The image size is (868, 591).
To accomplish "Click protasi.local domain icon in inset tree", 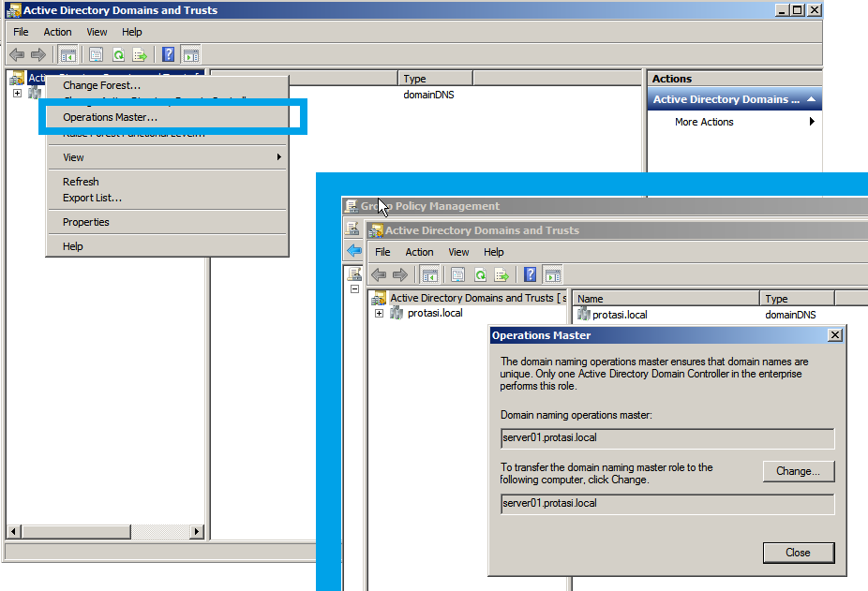I will click(397, 313).
